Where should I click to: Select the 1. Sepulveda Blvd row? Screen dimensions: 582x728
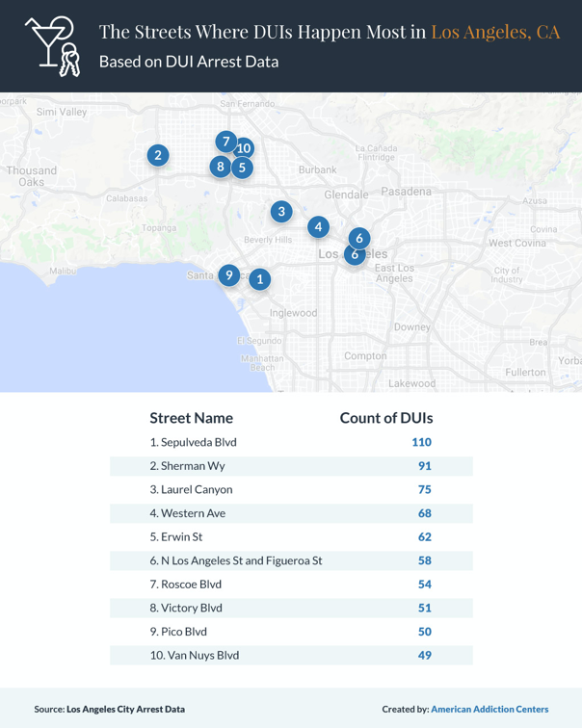coord(291,442)
